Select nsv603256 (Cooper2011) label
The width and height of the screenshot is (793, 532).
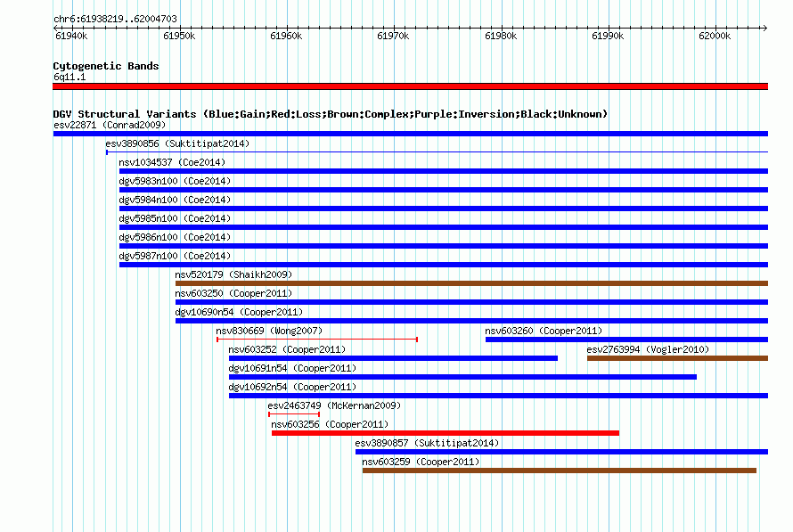(x=330, y=424)
